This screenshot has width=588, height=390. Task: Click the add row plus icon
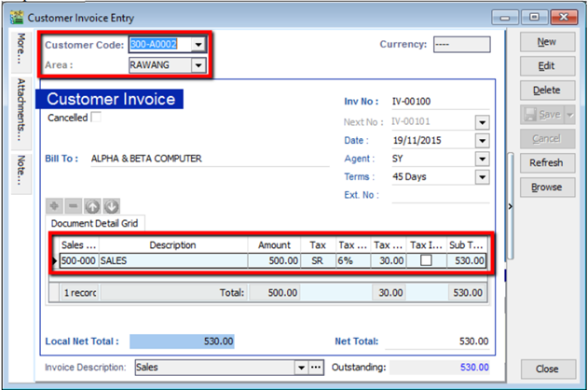(x=53, y=205)
